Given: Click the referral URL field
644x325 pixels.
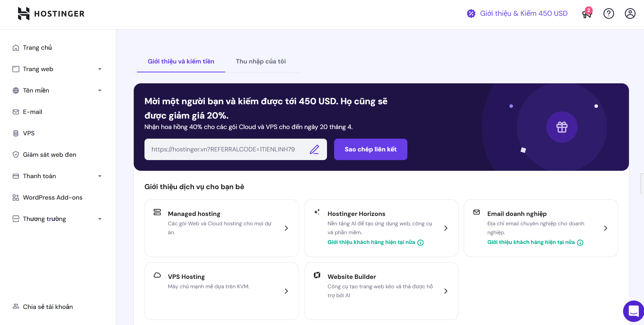Looking at the screenshot, I should click(236, 149).
